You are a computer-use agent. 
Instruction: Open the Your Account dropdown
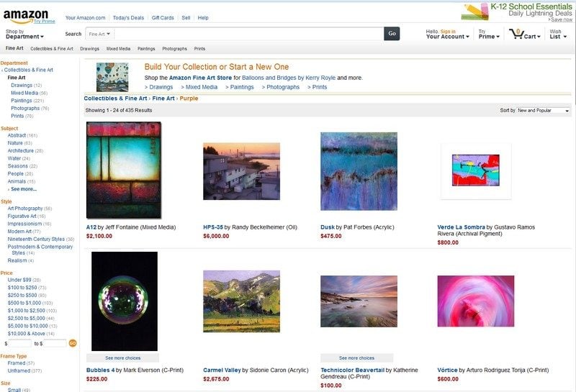click(447, 34)
